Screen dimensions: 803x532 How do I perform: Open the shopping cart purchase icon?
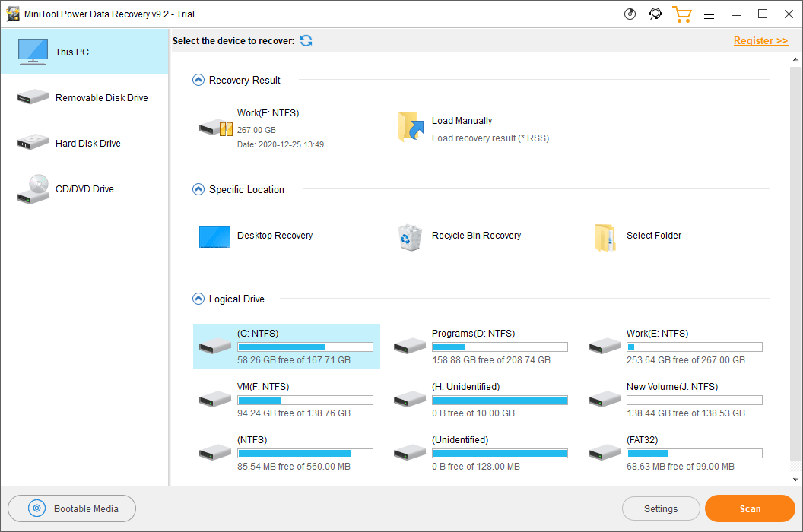[x=681, y=14]
